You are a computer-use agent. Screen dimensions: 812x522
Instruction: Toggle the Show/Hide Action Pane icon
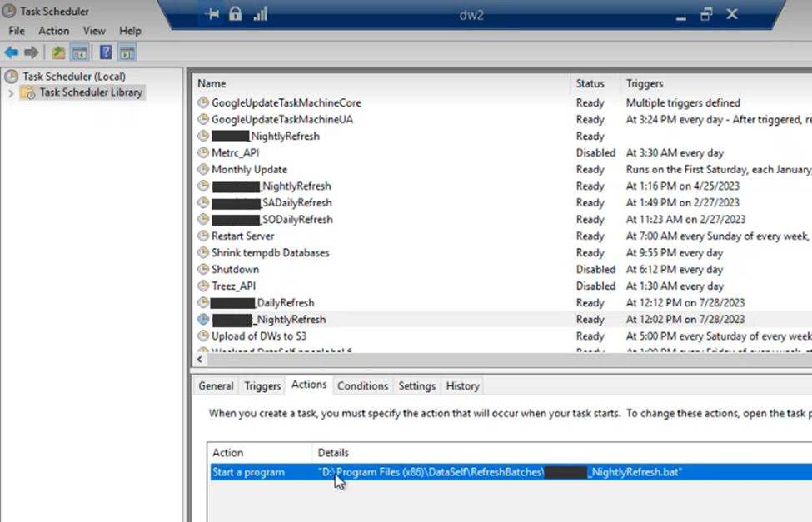click(x=127, y=52)
